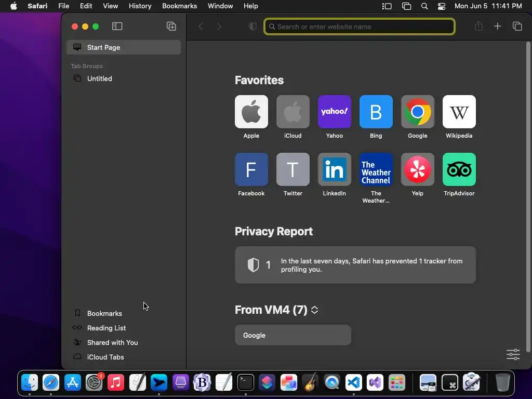Image resolution: width=532 pixels, height=399 pixels.
Task: Open the File menu
Action: [x=64, y=6]
